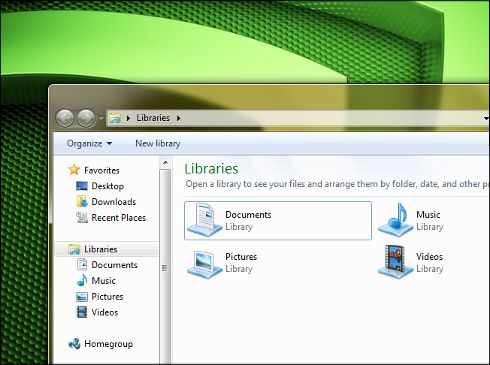This screenshot has height=365, width=490.
Task: Click the Documents icon under sidebar Libraries
Action: (x=82, y=265)
